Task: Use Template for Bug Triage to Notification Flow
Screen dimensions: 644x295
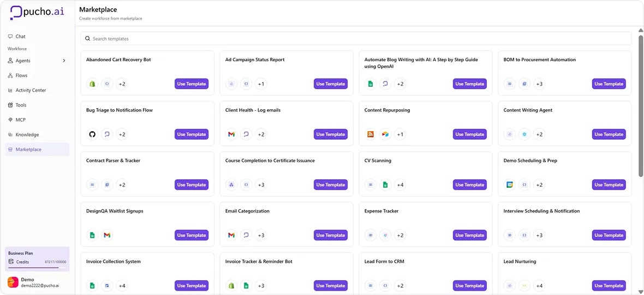Action: pos(192,134)
